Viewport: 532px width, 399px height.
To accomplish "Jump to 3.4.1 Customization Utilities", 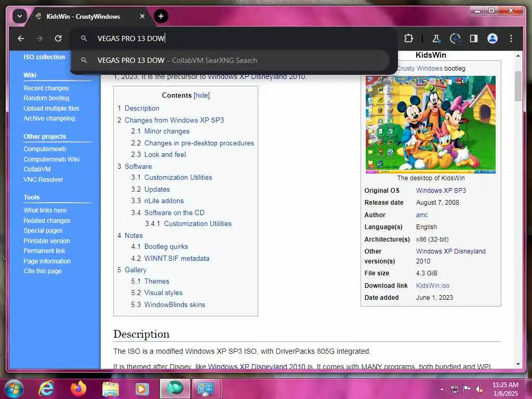I will (x=198, y=223).
